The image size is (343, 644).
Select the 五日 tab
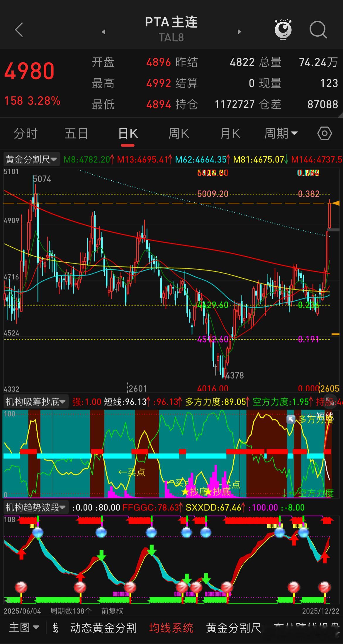tap(76, 133)
